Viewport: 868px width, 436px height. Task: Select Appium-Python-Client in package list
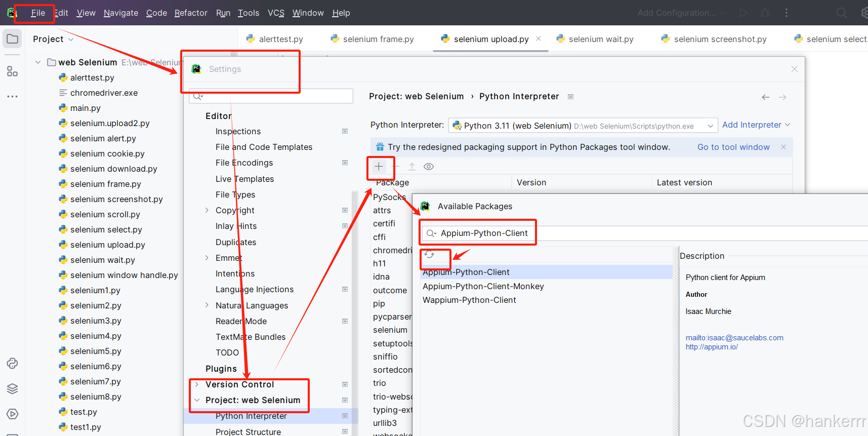(x=546, y=272)
